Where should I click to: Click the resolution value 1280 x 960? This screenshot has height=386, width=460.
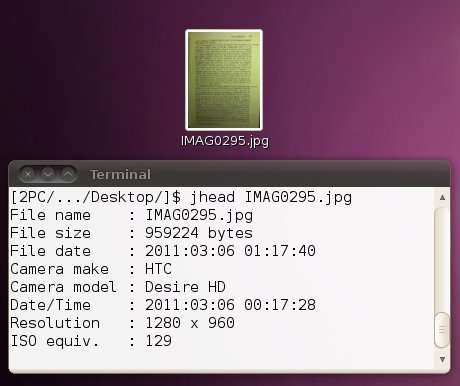pos(190,323)
